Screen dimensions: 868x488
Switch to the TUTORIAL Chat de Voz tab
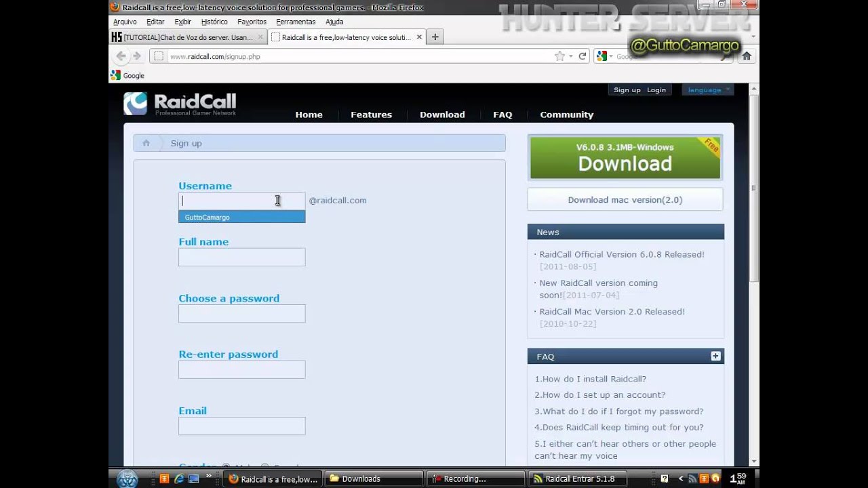(x=188, y=37)
